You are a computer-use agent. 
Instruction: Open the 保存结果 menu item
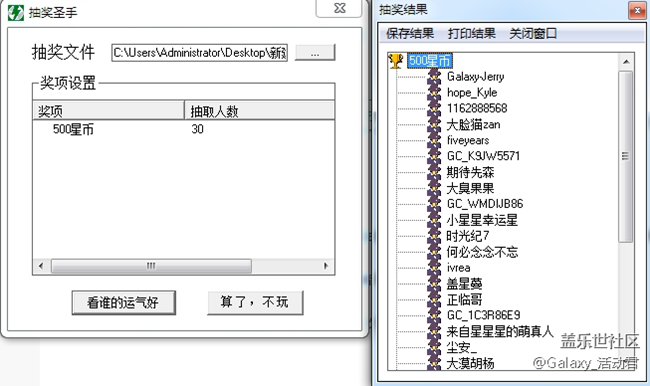tap(410, 33)
